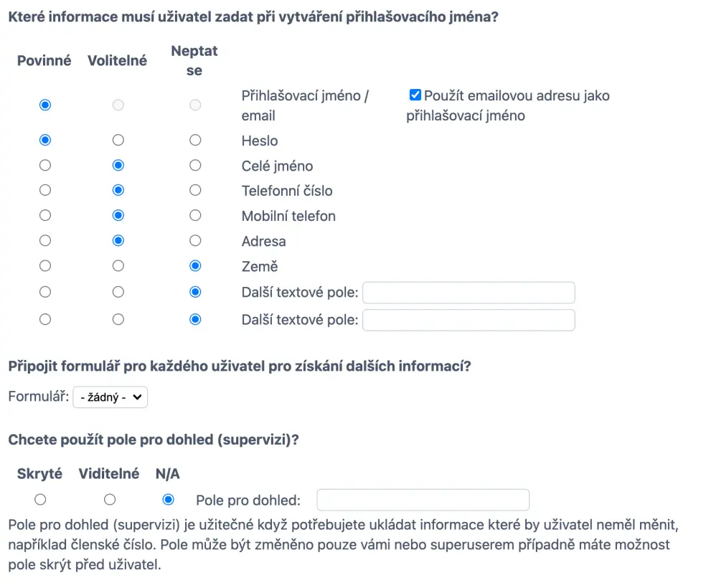Focus the Pole pro dohled text field
Image resolution: width=706 pixels, height=588 pixels.
point(423,500)
